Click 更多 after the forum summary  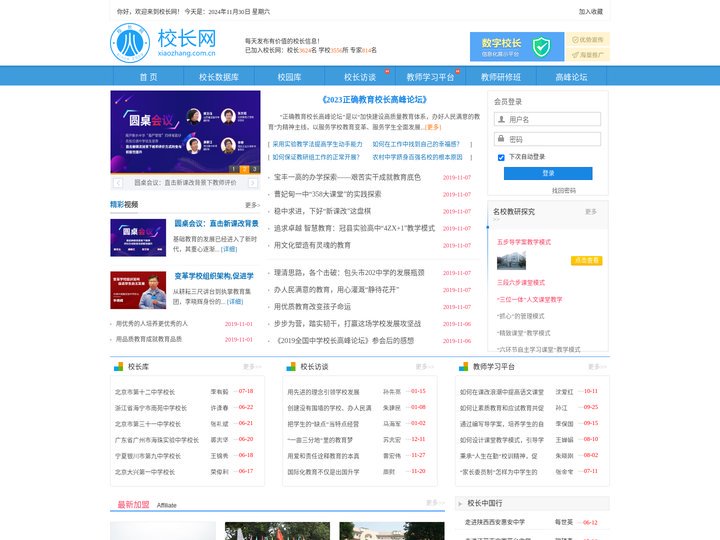pos(433,127)
